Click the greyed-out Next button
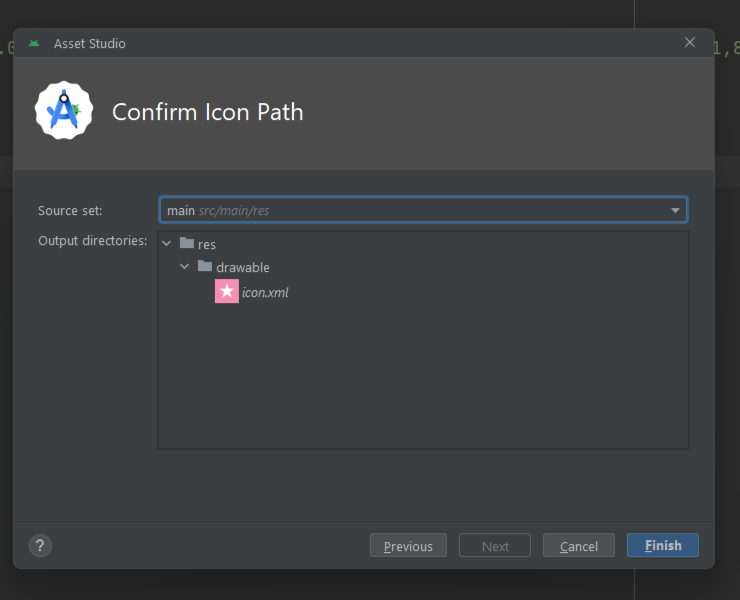Image resolution: width=740 pixels, height=600 pixels. pos(495,546)
